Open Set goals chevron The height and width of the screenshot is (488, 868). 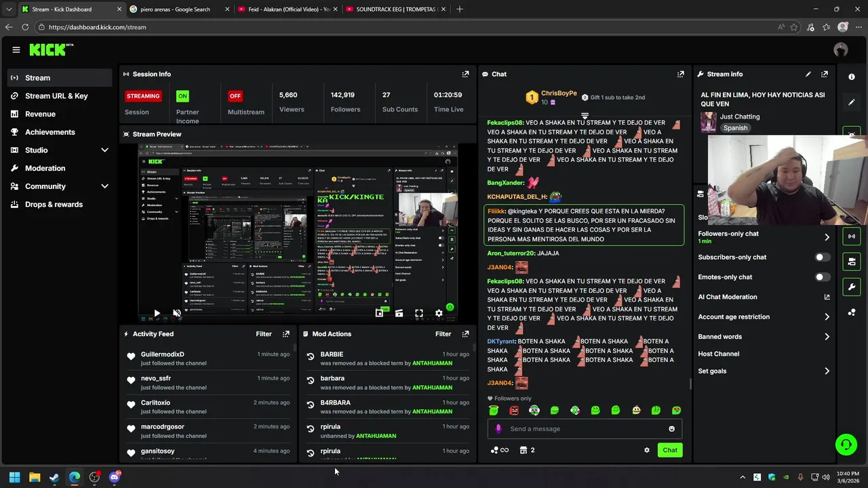[x=827, y=371]
